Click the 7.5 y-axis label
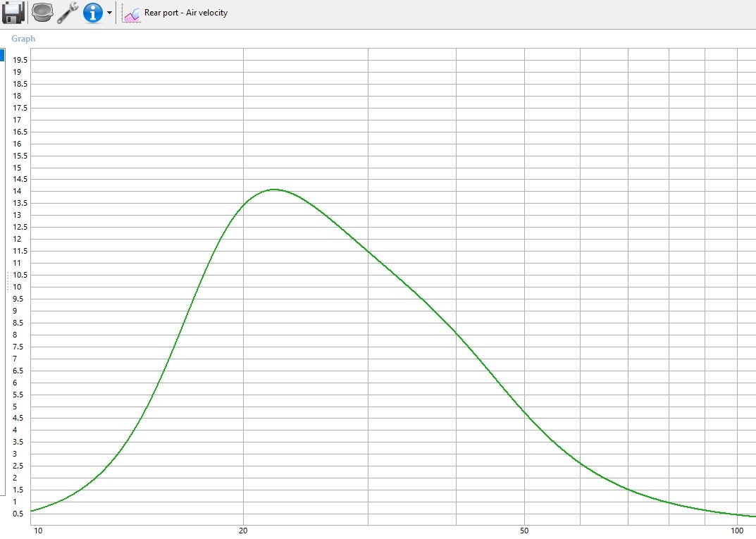The height and width of the screenshot is (539, 756). (18, 347)
